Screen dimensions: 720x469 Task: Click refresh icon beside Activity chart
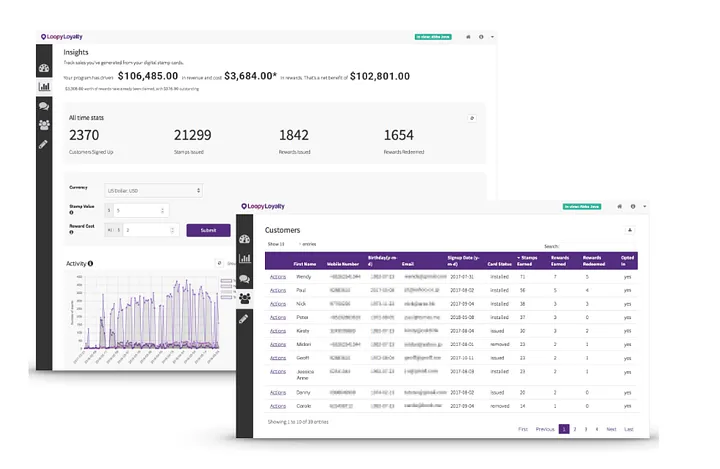(219, 263)
